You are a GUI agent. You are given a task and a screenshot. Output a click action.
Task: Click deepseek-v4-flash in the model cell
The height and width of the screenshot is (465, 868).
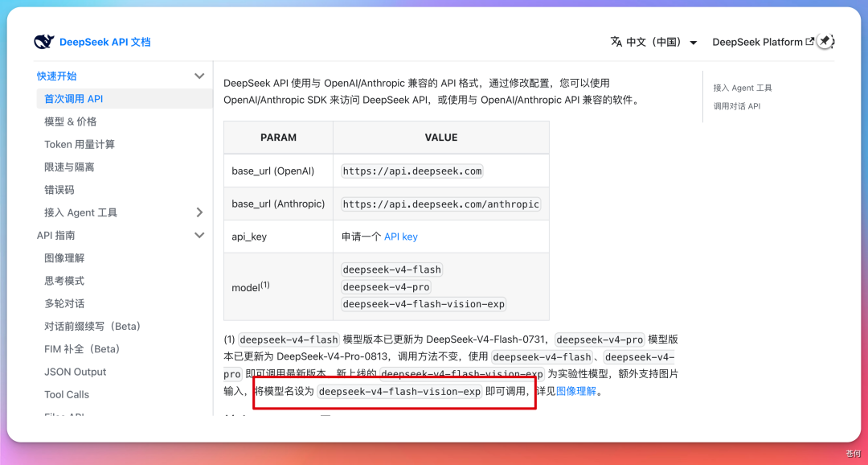392,270
